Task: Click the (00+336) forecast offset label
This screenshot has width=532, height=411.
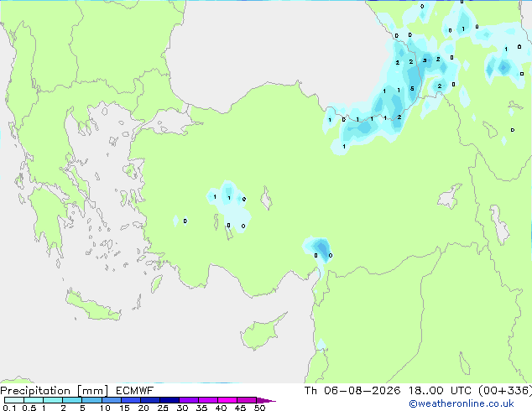Action: (x=505, y=391)
